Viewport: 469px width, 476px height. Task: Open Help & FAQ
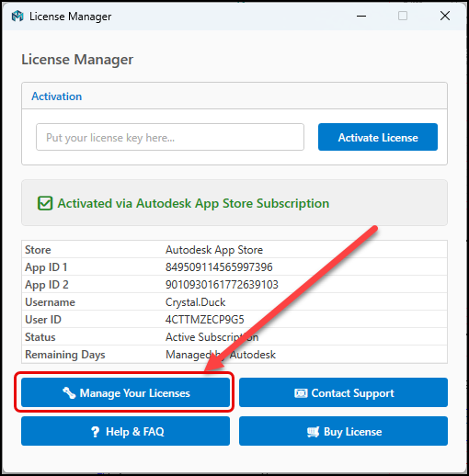125,431
